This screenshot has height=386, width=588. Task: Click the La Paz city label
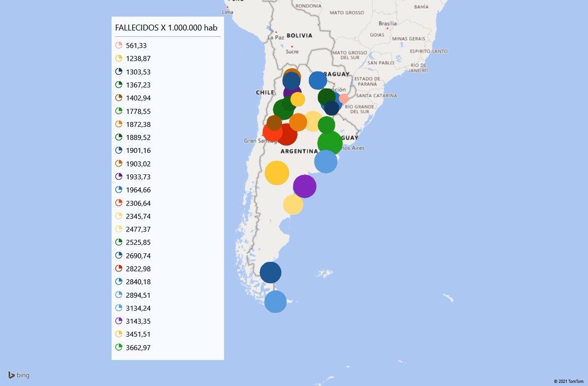tap(275, 37)
